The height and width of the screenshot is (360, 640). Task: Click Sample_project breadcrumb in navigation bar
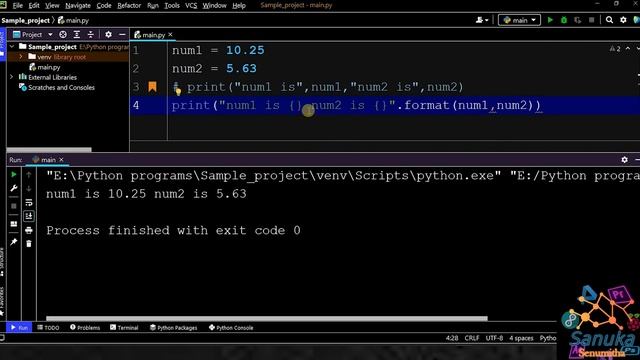[25, 20]
